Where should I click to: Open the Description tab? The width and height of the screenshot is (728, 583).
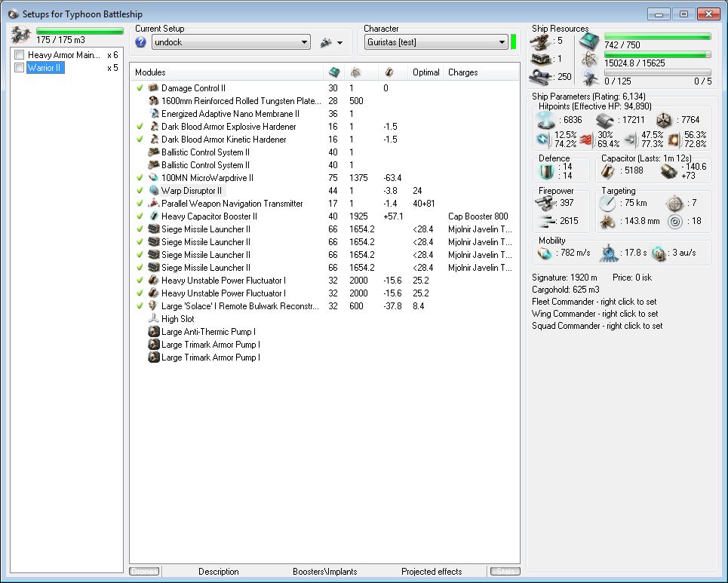219,572
